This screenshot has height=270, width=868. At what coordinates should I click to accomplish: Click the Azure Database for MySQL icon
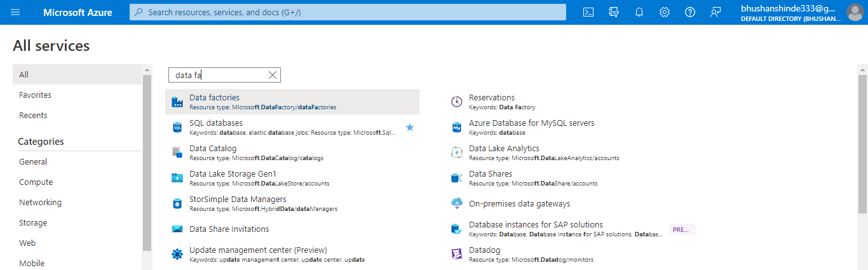coord(457,127)
